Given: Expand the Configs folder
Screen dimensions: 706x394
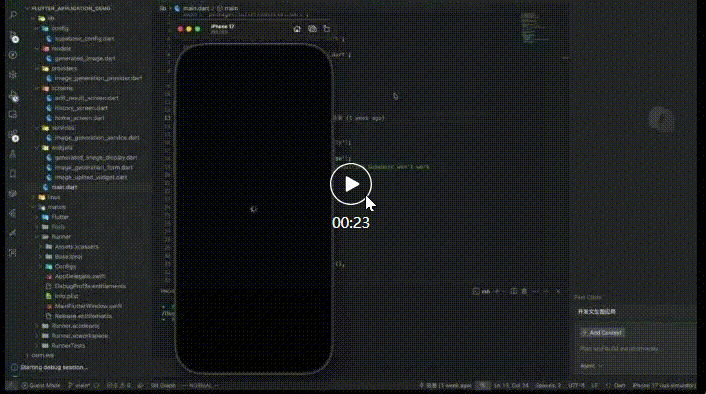Looking at the screenshot, I should pyautogui.click(x=65, y=267).
